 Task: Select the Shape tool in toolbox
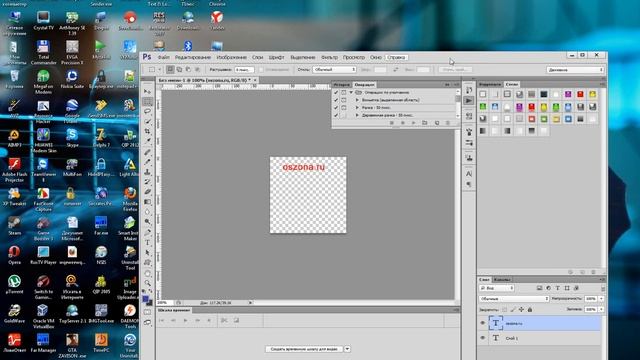(x=147, y=262)
